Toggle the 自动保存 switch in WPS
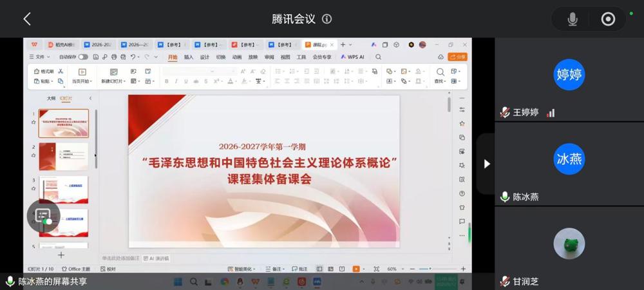This screenshot has height=290, width=644. (83, 57)
